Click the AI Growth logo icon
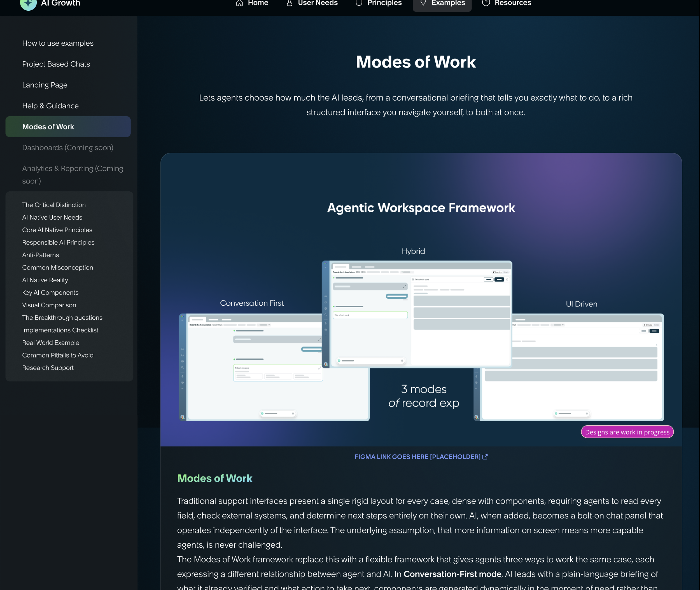700x590 pixels. coord(28,4)
